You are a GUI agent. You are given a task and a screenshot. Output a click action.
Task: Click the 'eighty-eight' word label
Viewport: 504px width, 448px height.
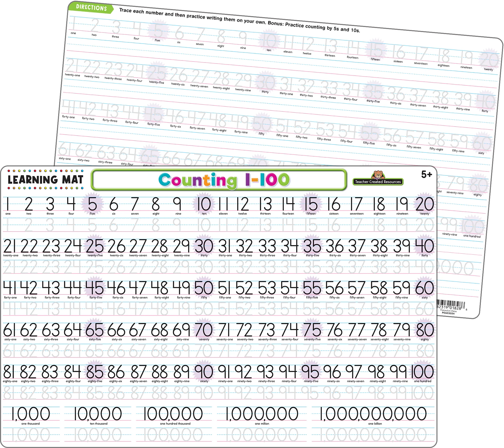(160, 381)
